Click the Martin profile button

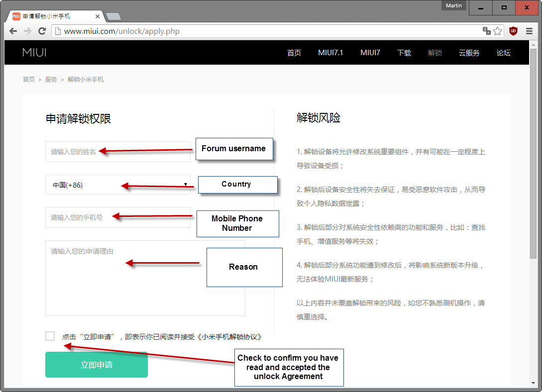(x=454, y=5)
